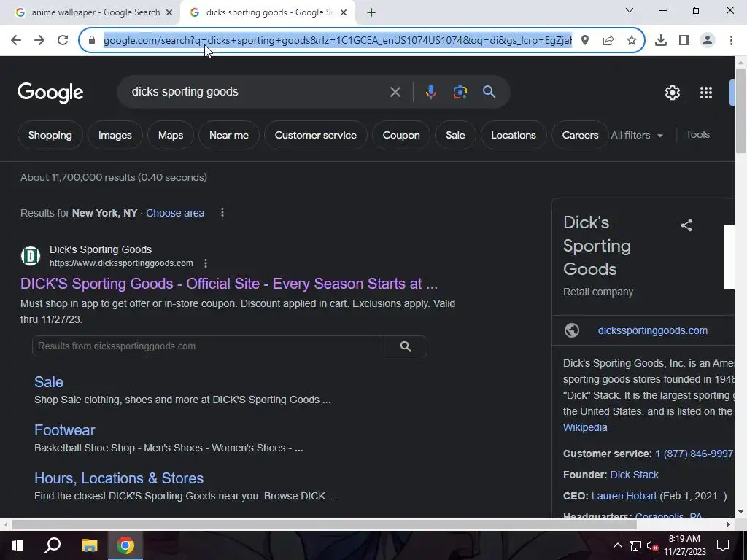Show hidden system tray icons
The image size is (747, 560).
click(617, 545)
